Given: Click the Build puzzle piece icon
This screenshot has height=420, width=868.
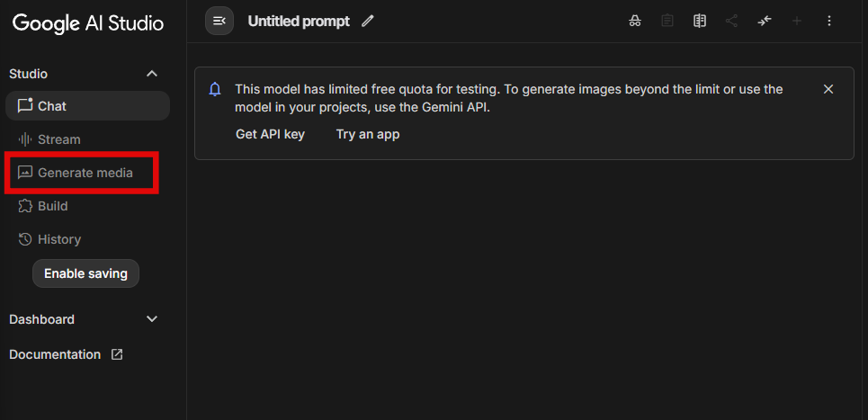Looking at the screenshot, I should [x=25, y=206].
